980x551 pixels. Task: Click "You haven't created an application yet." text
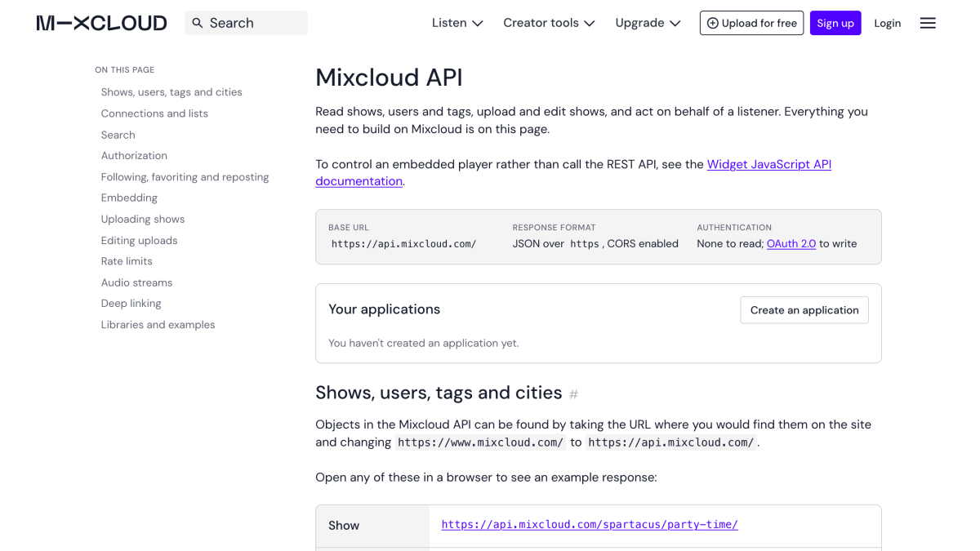click(423, 343)
